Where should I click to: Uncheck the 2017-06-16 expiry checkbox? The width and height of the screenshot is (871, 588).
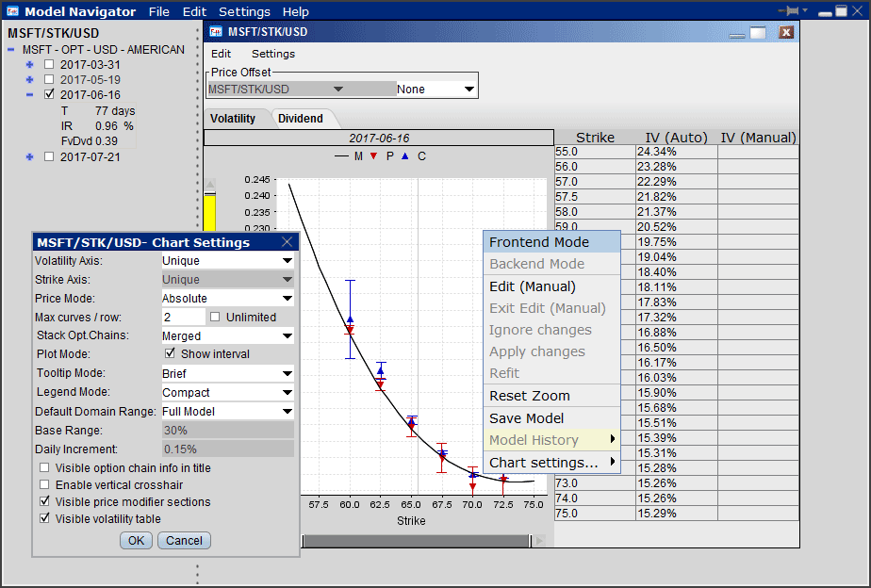[x=49, y=94]
